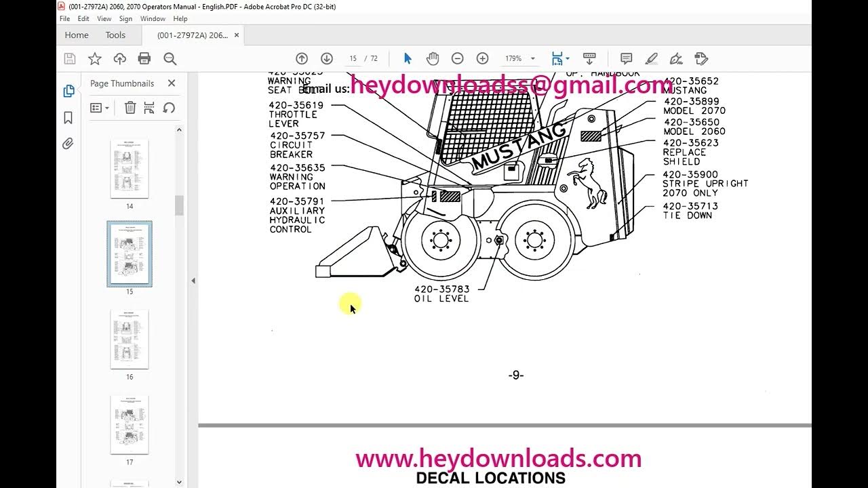Click the '420-35757 CIRCUIT BREAKER' label
Screen dimensions: 868x488
click(x=298, y=145)
